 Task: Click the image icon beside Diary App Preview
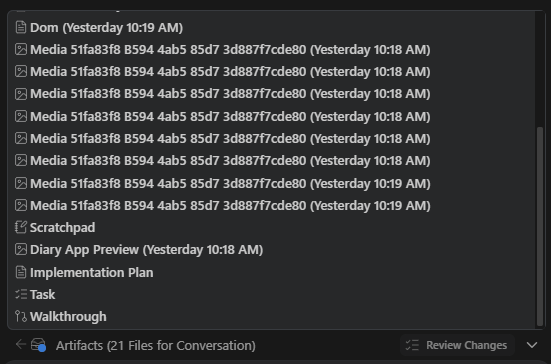(21, 249)
